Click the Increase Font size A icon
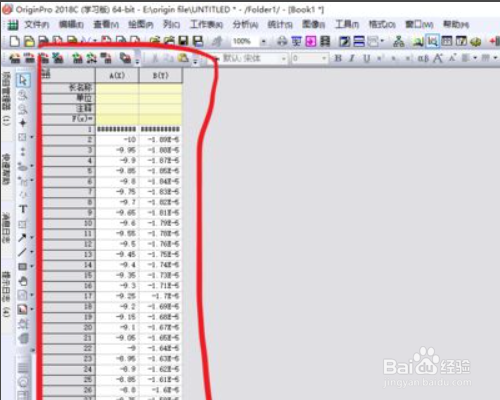This screenshot has height=400, width=500. 438,58
